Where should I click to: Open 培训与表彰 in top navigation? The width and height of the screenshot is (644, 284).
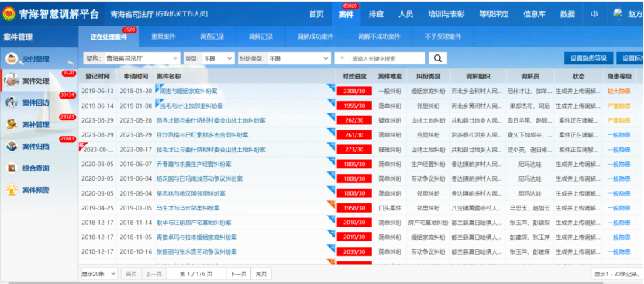pos(446,14)
